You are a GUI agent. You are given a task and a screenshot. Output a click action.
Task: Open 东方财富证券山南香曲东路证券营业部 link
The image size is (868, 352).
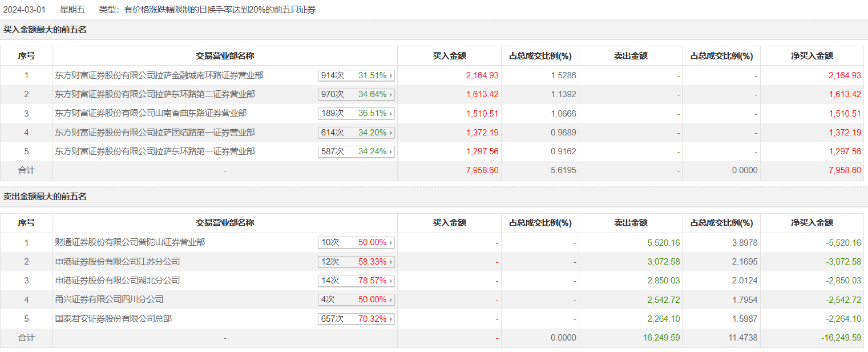[x=151, y=113]
